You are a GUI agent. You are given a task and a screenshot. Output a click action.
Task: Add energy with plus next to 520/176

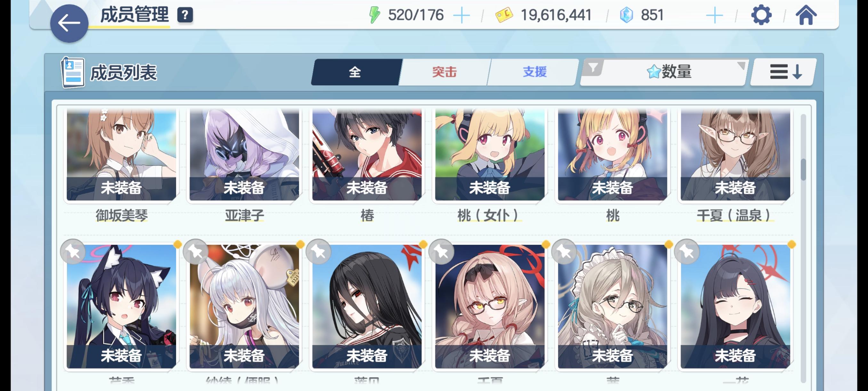point(461,15)
